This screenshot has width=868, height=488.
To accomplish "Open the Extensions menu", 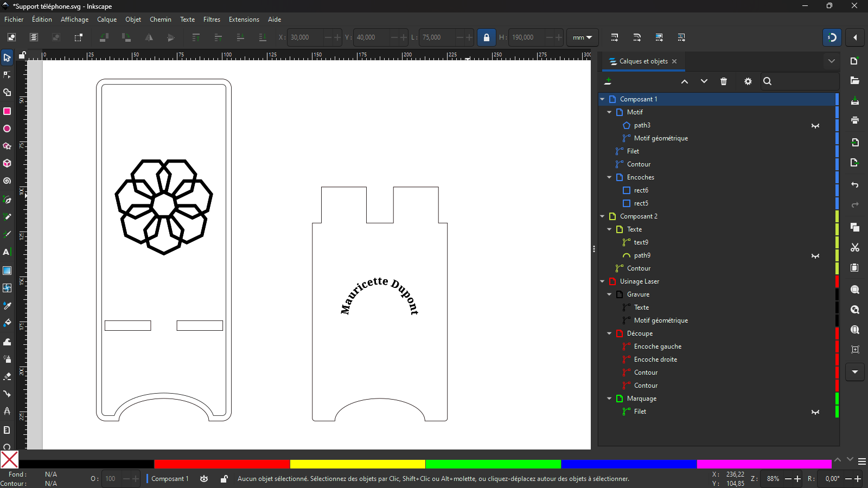I will coord(244,20).
